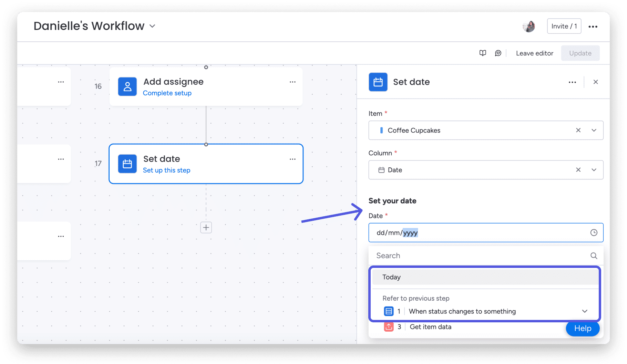Click the Coffee Cupcakes item field
Image resolution: width=627 pixels, height=364 pixels.
pyautogui.click(x=486, y=130)
